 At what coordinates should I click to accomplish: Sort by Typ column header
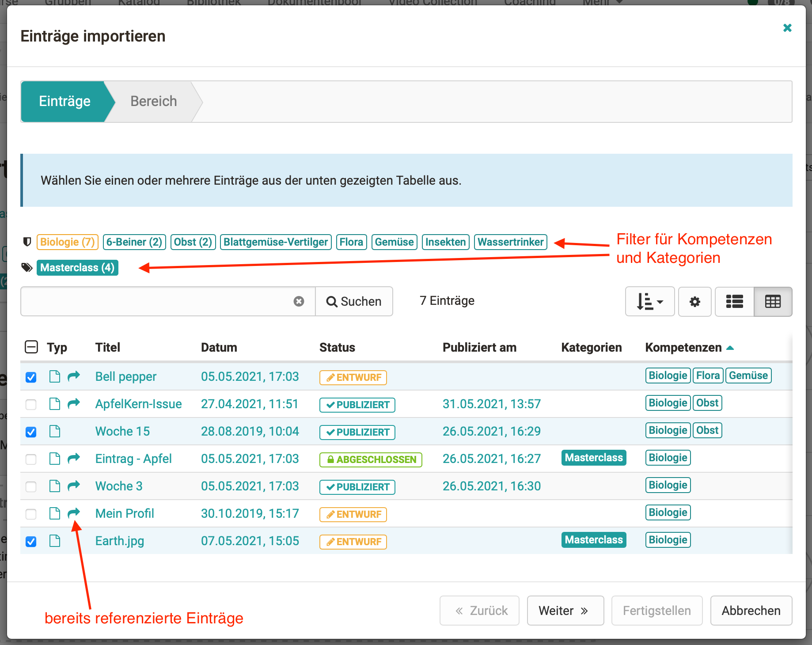pos(57,348)
